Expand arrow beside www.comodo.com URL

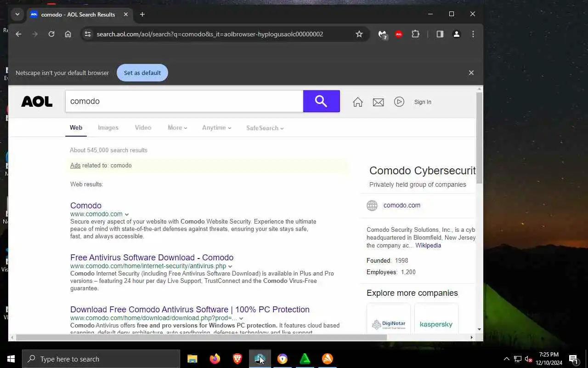127,214
